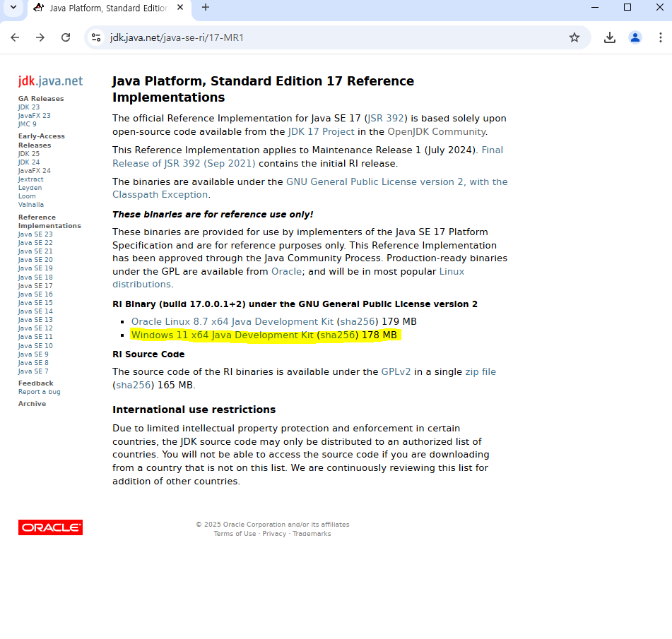The height and width of the screenshot is (639, 672).
Task: Open the Java SE 11 reference link
Action: point(35,337)
